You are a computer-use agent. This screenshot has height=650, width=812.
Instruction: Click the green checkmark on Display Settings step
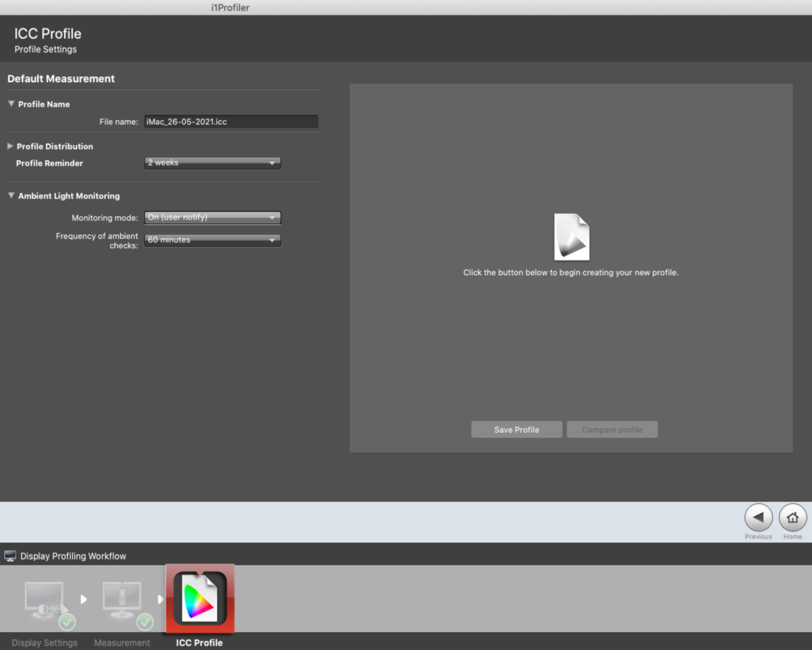click(x=67, y=622)
